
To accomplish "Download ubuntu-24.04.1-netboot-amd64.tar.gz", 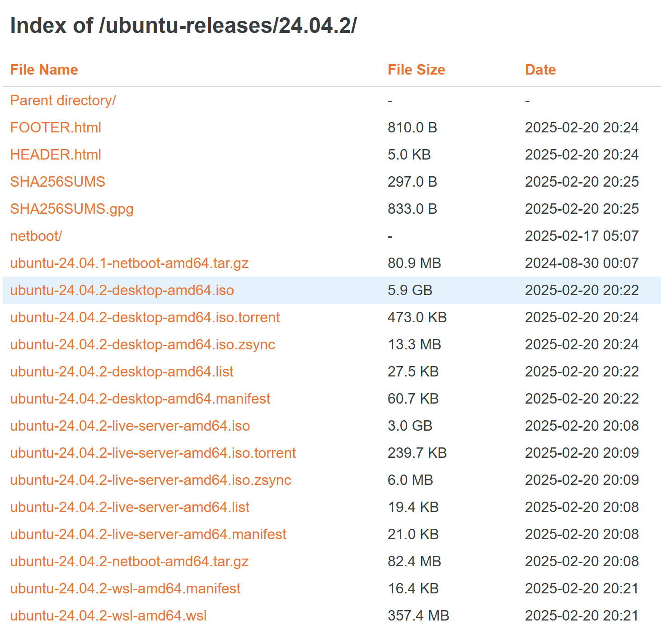I will point(129,263).
